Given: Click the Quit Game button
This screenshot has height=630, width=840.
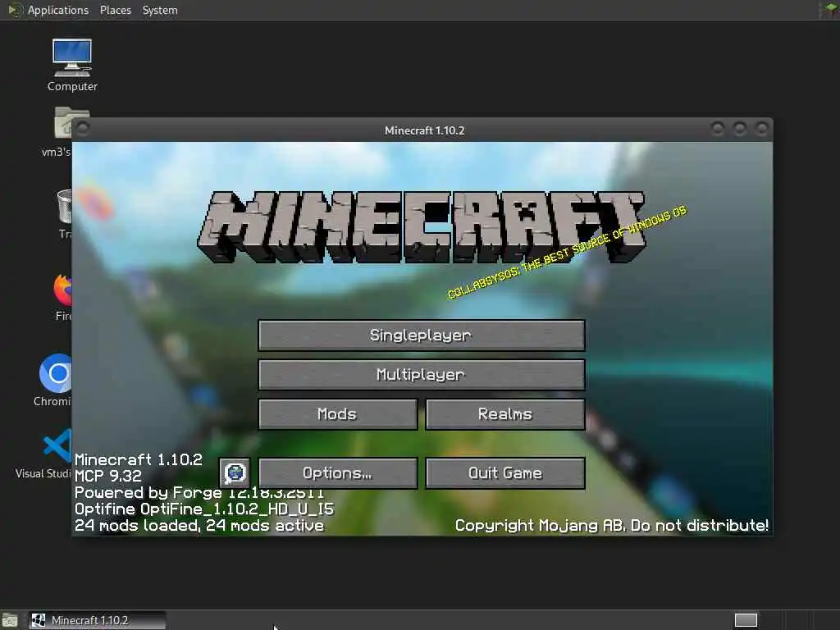Looking at the screenshot, I should point(505,473).
